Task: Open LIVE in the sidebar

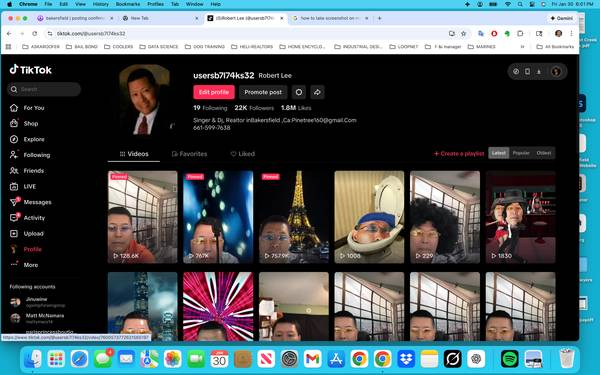Action: coord(23,186)
